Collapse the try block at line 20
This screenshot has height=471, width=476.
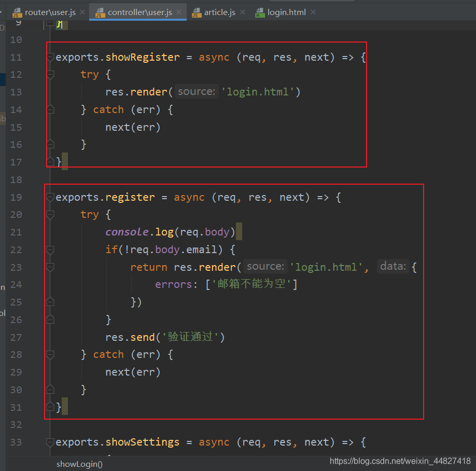[x=50, y=214]
